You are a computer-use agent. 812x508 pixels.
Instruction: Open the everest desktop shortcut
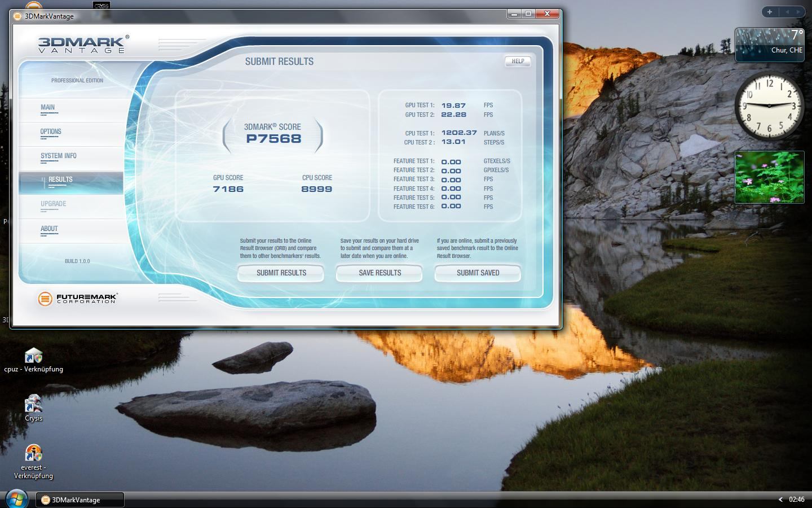tap(33, 462)
